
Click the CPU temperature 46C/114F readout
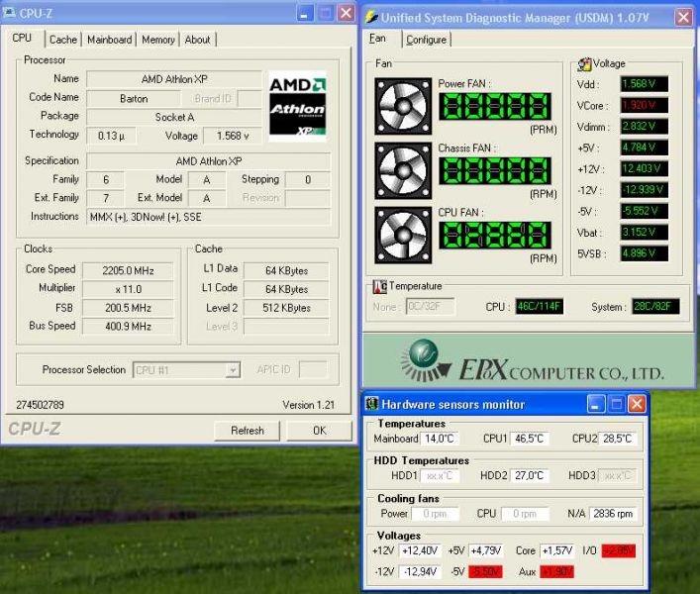[540, 306]
